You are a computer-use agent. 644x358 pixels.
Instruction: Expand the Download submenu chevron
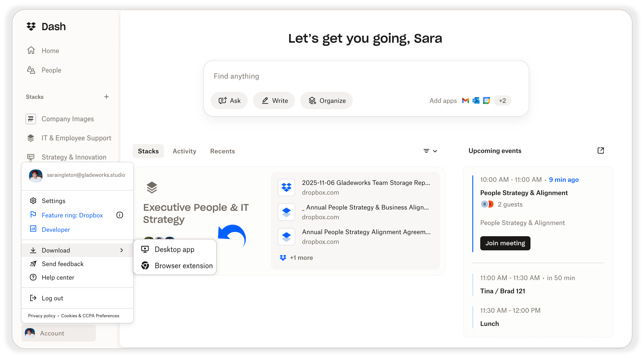pos(122,250)
